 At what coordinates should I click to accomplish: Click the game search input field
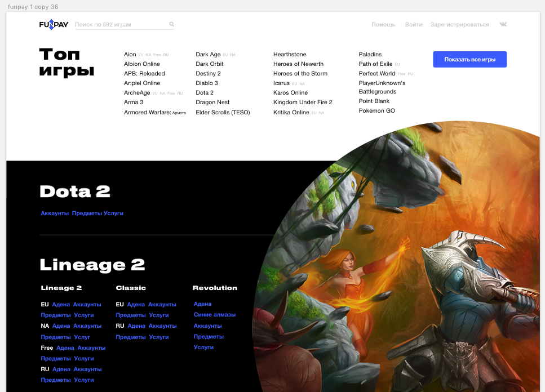pos(120,25)
